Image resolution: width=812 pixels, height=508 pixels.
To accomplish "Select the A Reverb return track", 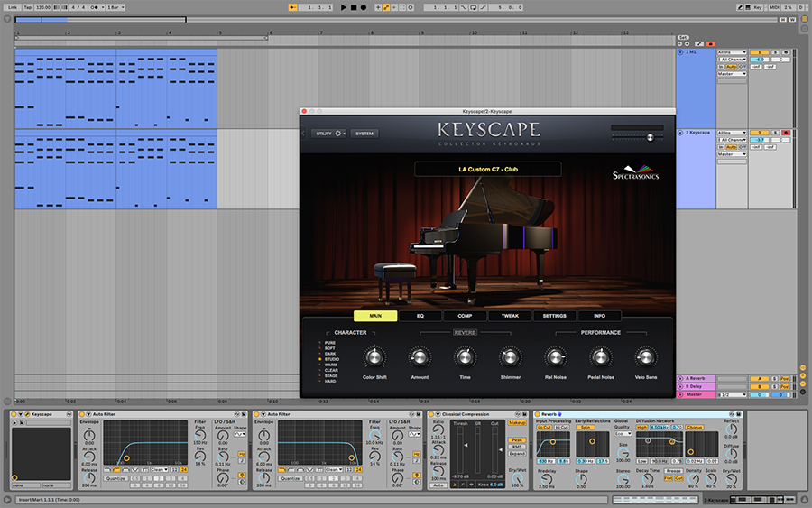I will pos(696,379).
